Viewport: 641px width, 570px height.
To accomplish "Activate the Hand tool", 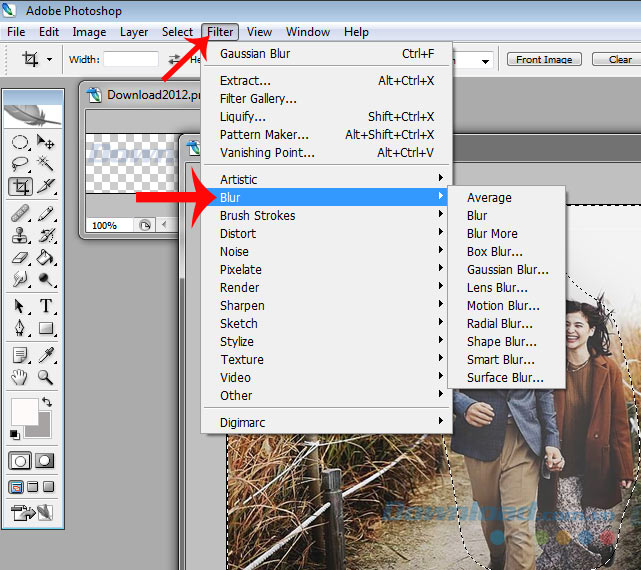I will coord(20,377).
